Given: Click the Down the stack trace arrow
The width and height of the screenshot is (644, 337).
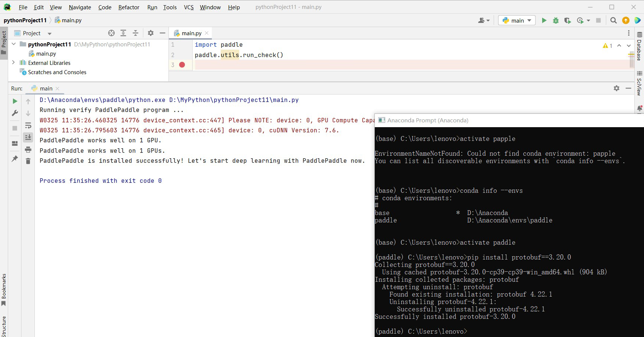Looking at the screenshot, I should tap(28, 113).
